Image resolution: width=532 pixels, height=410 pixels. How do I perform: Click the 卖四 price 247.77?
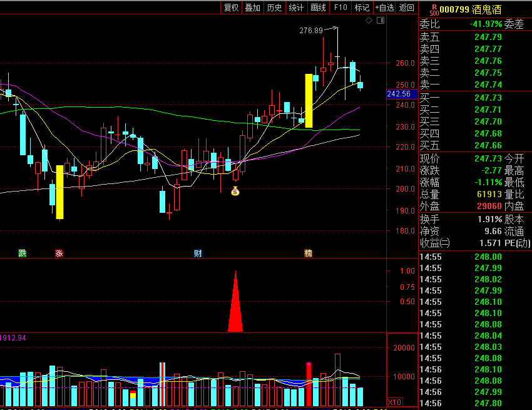click(488, 49)
